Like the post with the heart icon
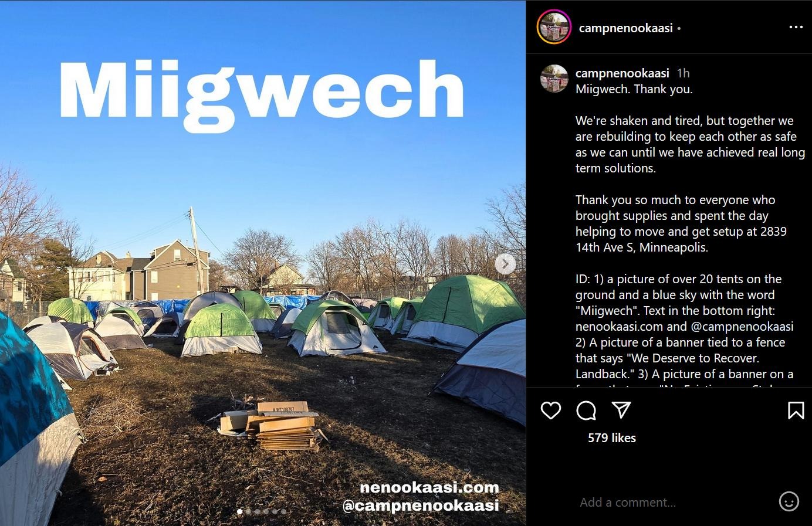The image size is (812, 526). pos(550,410)
